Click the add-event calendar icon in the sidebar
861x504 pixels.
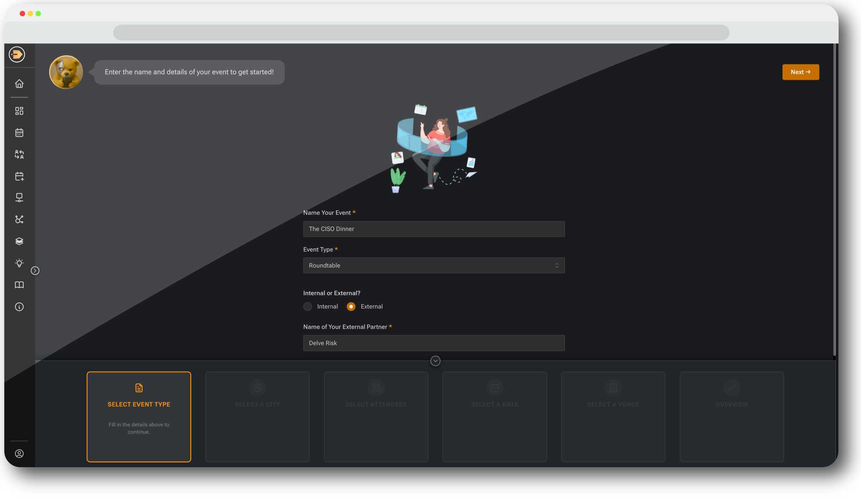[19, 176]
